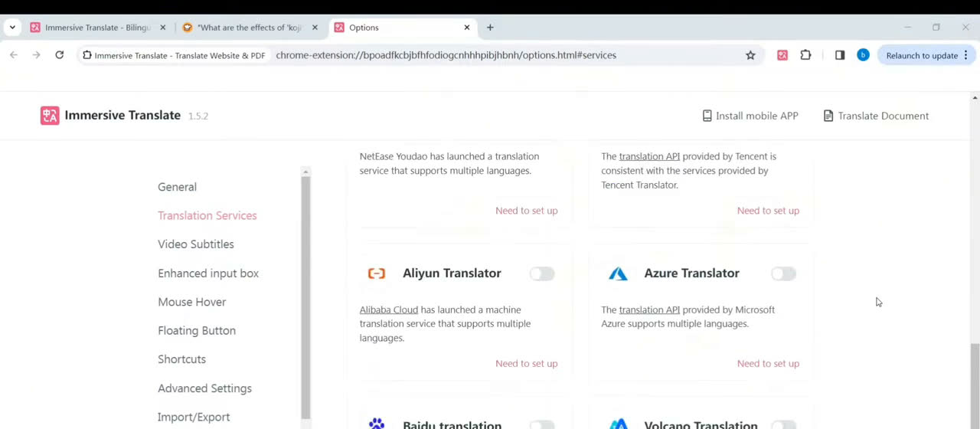The height and width of the screenshot is (429, 980).
Task: Go back to previous page
Action: coord(14,55)
